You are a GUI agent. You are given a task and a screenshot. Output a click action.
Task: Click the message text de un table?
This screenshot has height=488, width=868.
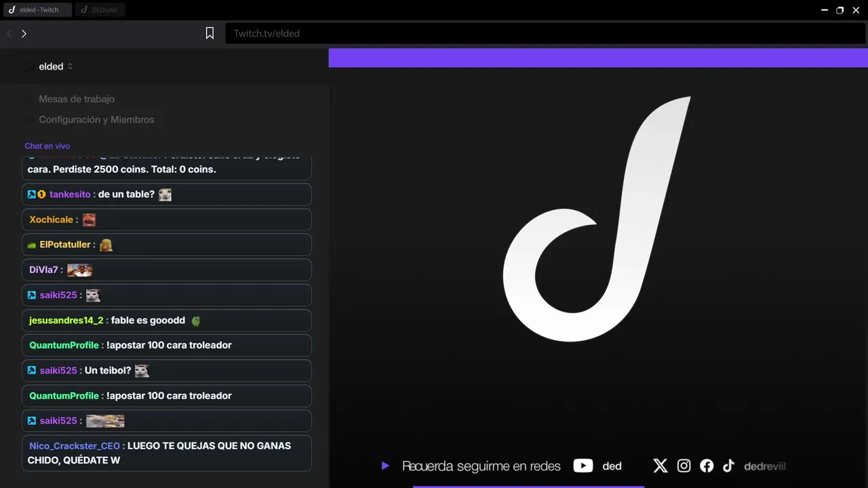[126, 195]
